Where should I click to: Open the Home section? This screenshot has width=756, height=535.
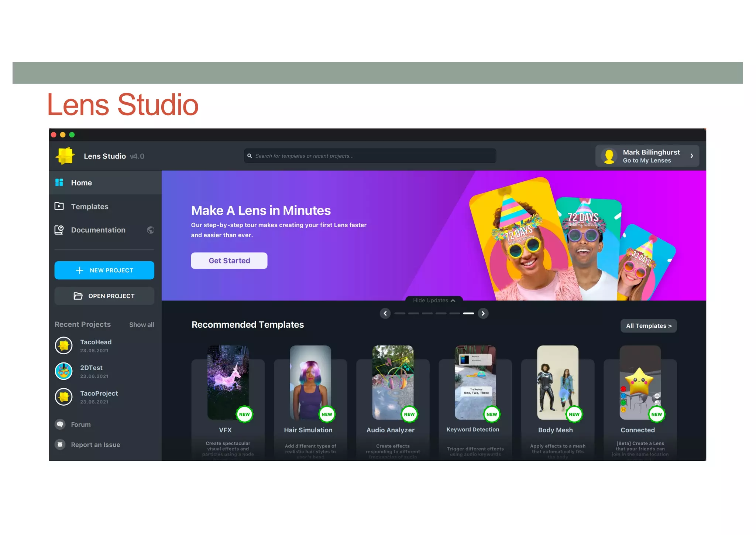coord(105,183)
